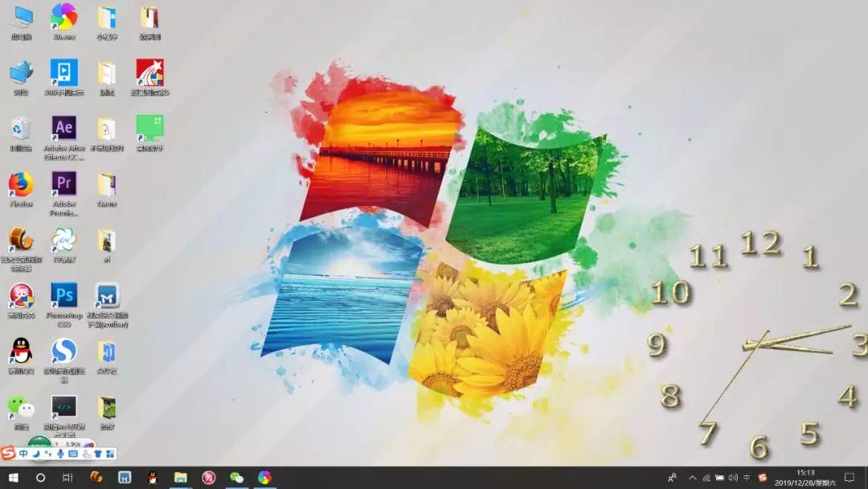
Task: Select the QQ penguin desktop icon
Action: 21,351
